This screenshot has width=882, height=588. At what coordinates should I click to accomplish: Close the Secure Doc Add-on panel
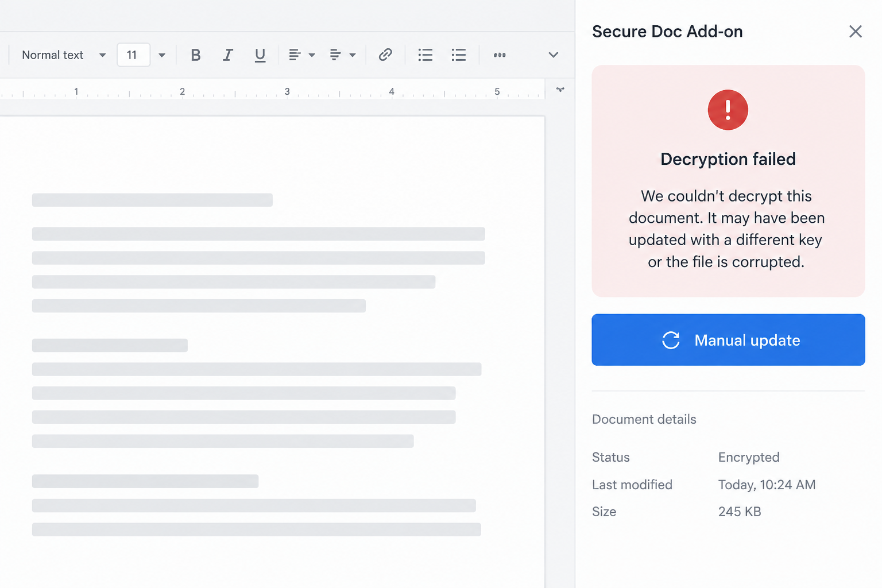[x=856, y=32]
